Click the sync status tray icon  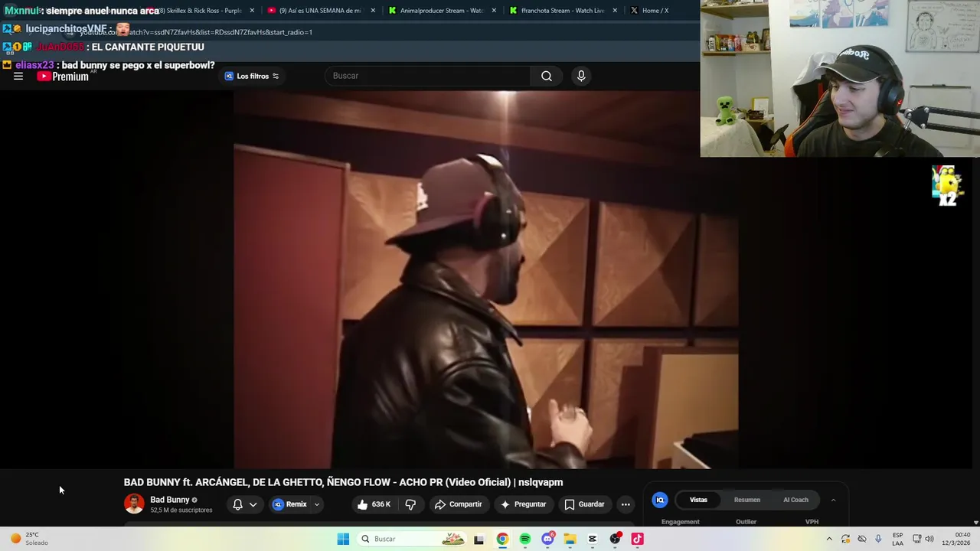845,539
